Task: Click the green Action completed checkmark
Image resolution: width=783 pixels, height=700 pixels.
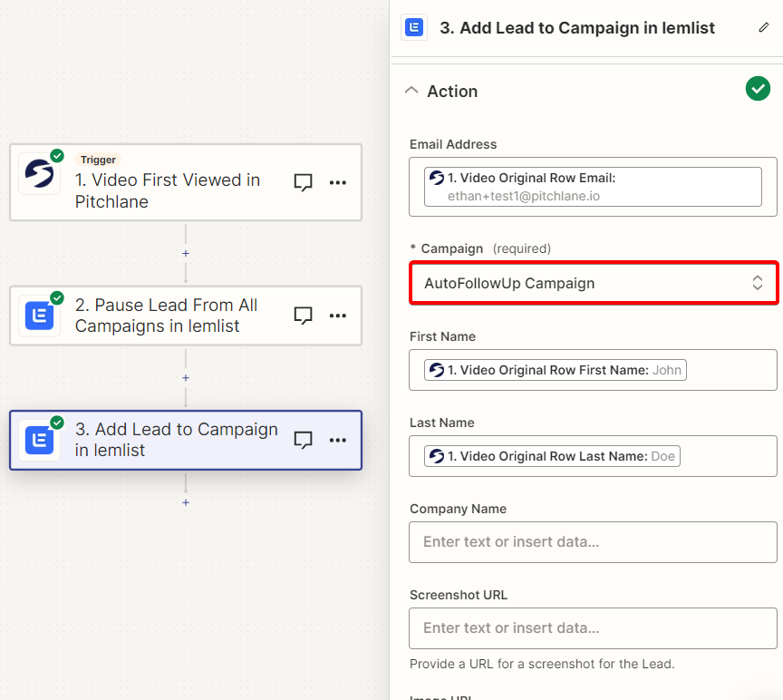Action: pos(758,89)
